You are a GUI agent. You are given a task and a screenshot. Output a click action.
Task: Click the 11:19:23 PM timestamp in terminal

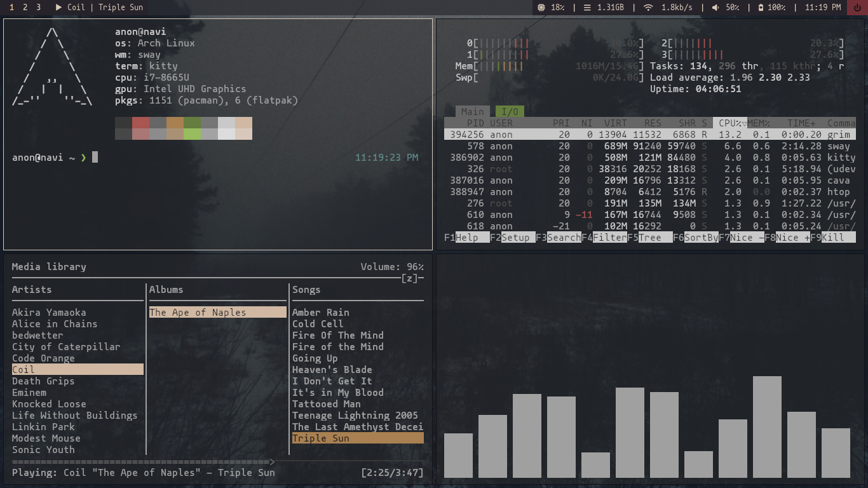click(x=386, y=158)
